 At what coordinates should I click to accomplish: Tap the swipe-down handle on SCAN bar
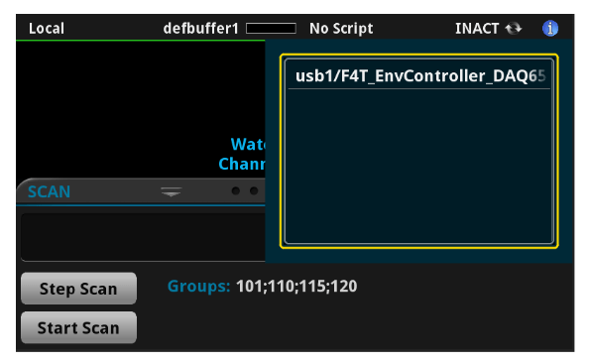pos(172,192)
